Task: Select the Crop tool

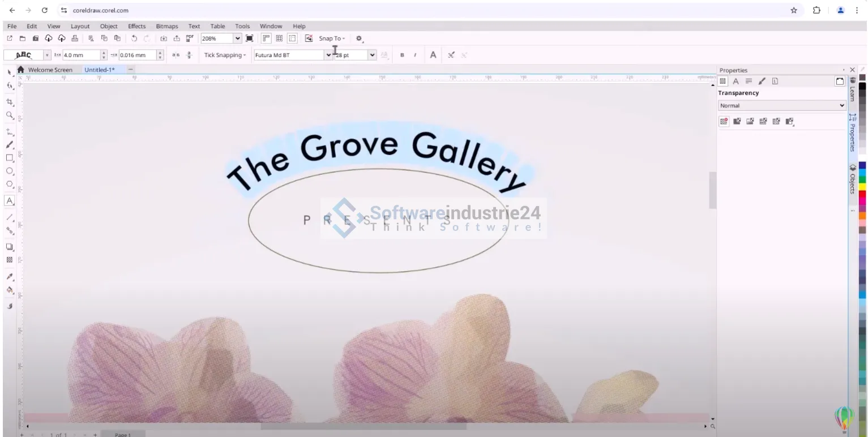Action: (x=10, y=102)
